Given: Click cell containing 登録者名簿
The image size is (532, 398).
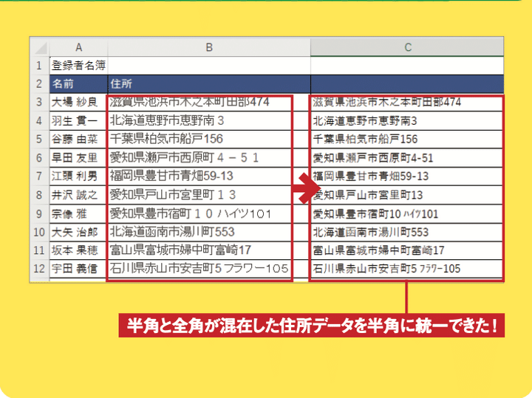Looking at the screenshot, I should 78,65.
